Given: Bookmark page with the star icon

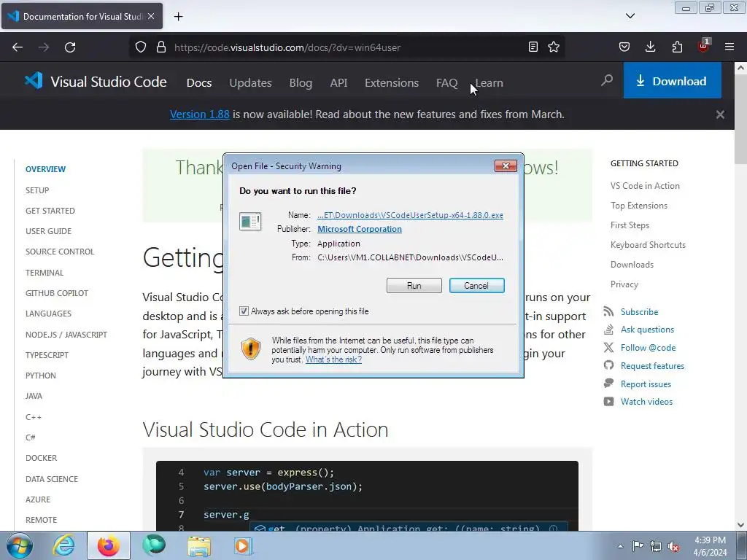Looking at the screenshot, I should [554, 47].
